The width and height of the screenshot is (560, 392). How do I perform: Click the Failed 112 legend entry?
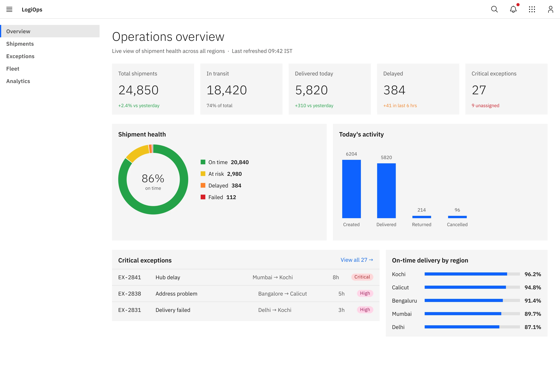(218, 197)
